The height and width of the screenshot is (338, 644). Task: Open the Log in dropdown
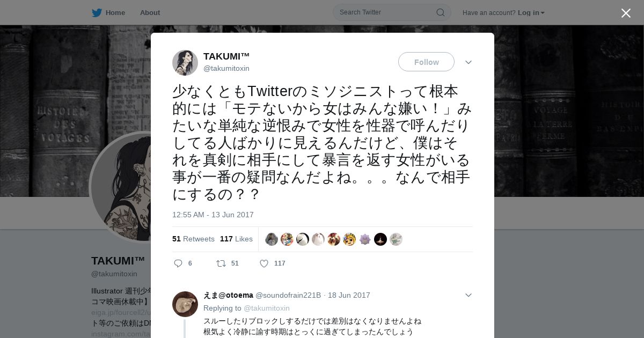(x=531, y=12)
